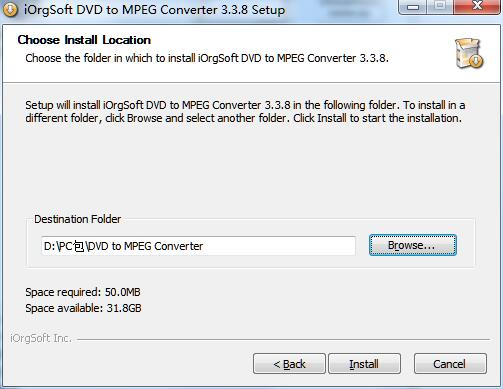
Task: Click the Chinese character in the destination path
Action: pos(79,246)
